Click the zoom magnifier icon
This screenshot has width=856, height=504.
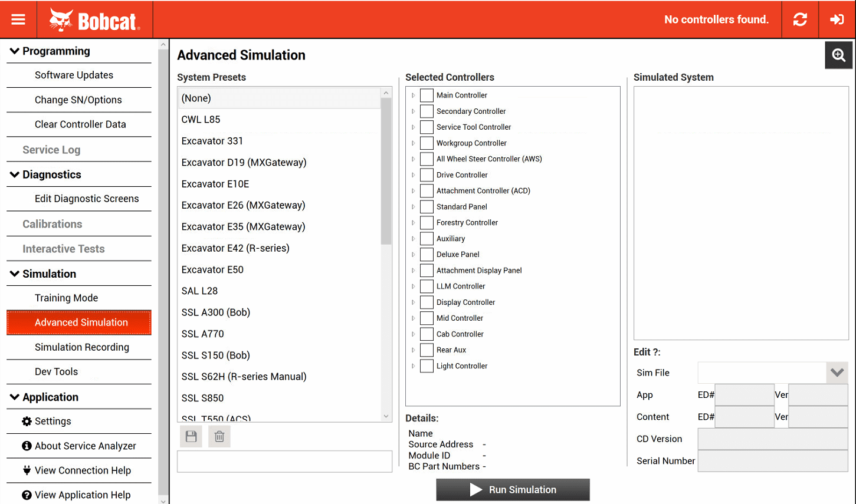tap(838, 55)
